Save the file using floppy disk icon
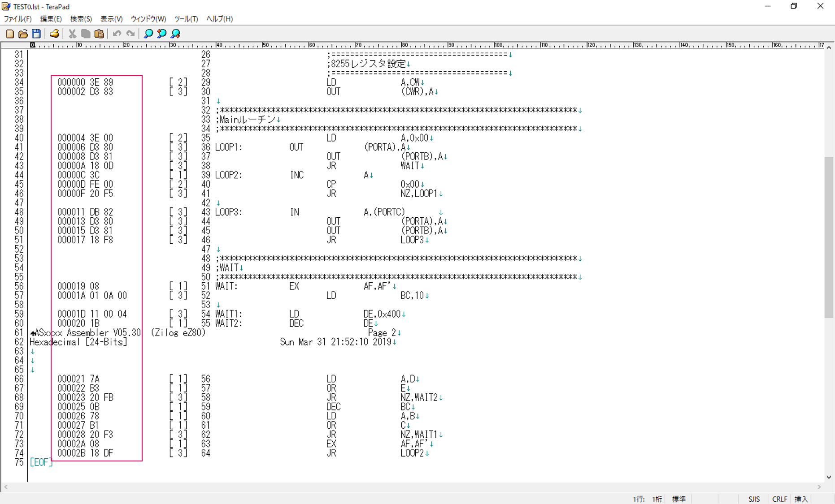Screen dimensions: 835x504 (x=36, y=34)
